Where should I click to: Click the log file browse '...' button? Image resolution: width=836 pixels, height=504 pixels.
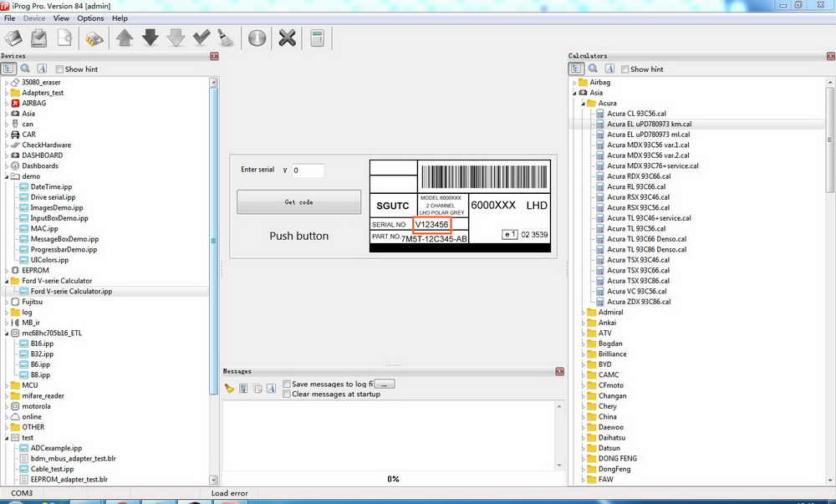(385, 384)
